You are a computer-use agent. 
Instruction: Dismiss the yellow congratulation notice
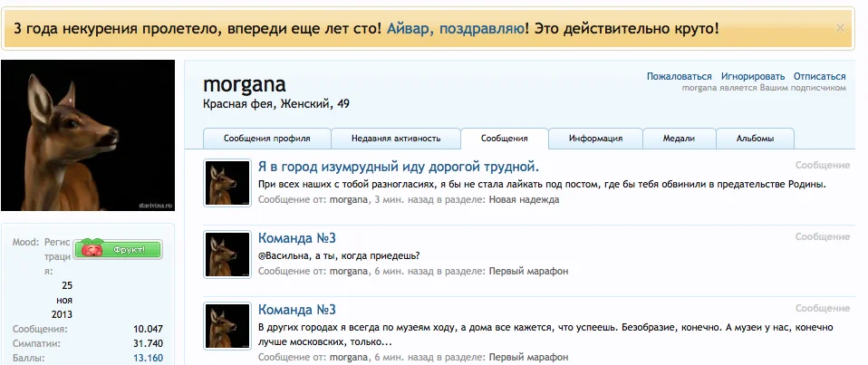click(840, 28)
